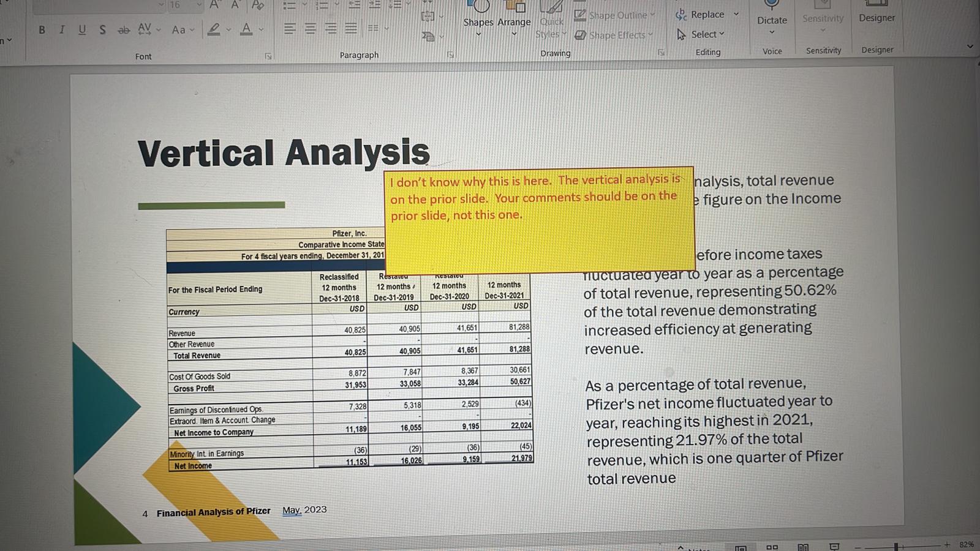The width and height of the screenshot is (980, 551).
Task: Expand the Change Case dropdown
Action: tap(191, 29)
